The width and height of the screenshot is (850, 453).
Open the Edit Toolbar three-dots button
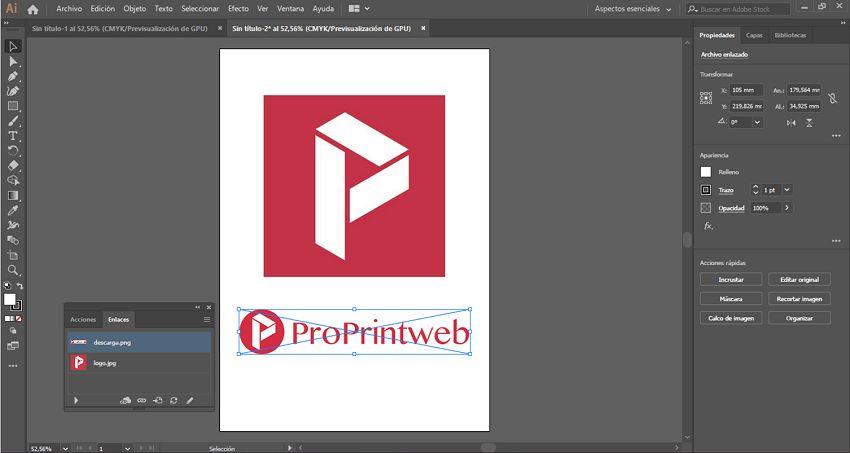click(x=13, y=366)
